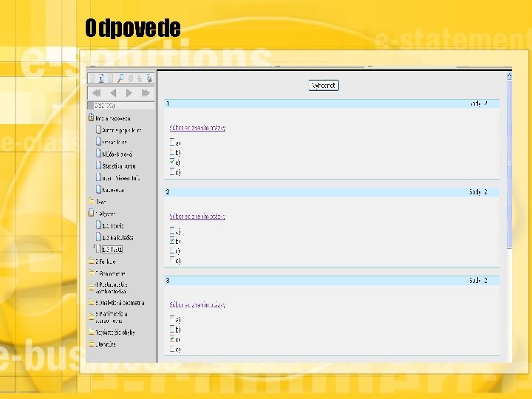
Task: Check option d) in question 3
Action: 172,349
